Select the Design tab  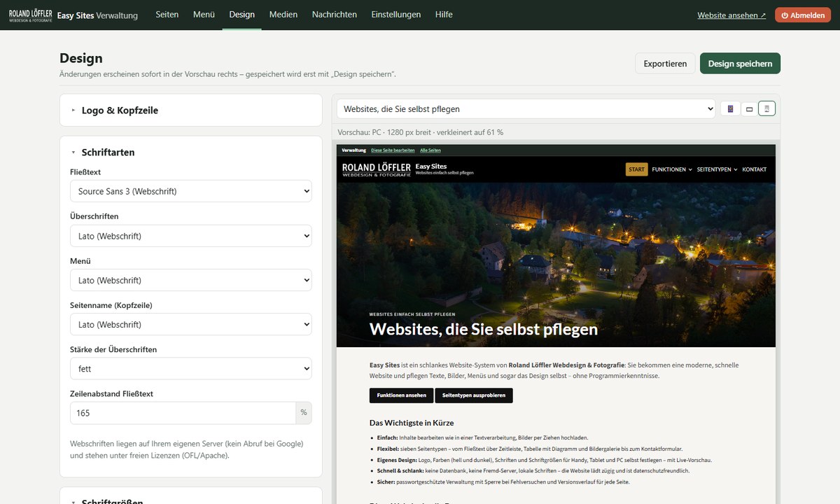[x=241, y=14]
